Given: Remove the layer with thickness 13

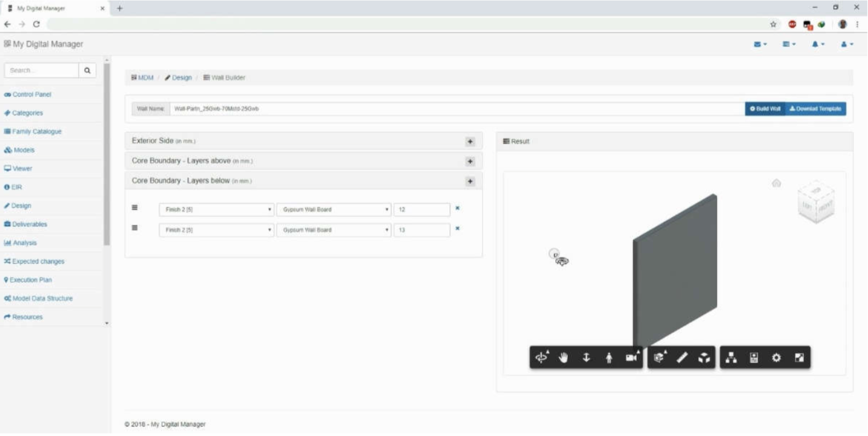Looking at the screenshot, I should (x=458, y=229).
